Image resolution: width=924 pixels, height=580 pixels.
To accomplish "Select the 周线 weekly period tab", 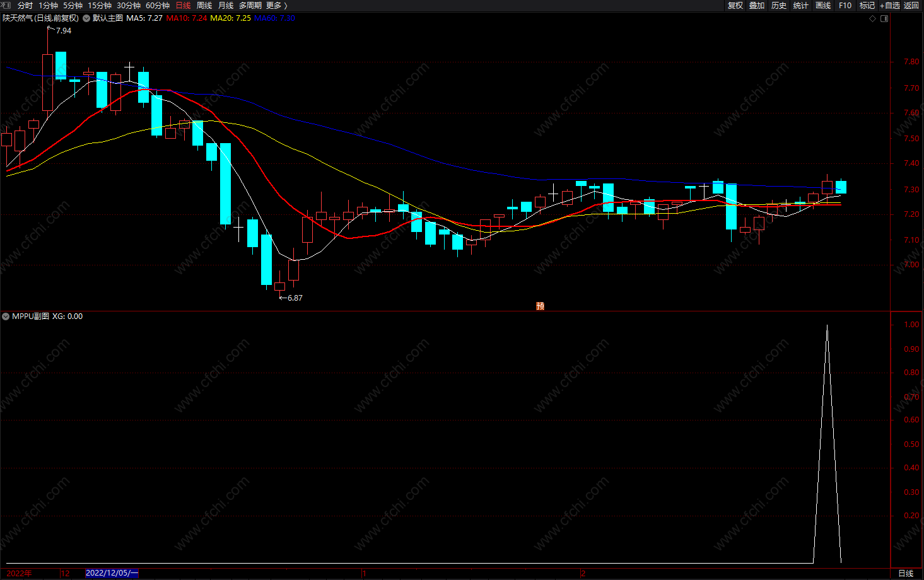I will click(204, 6).
